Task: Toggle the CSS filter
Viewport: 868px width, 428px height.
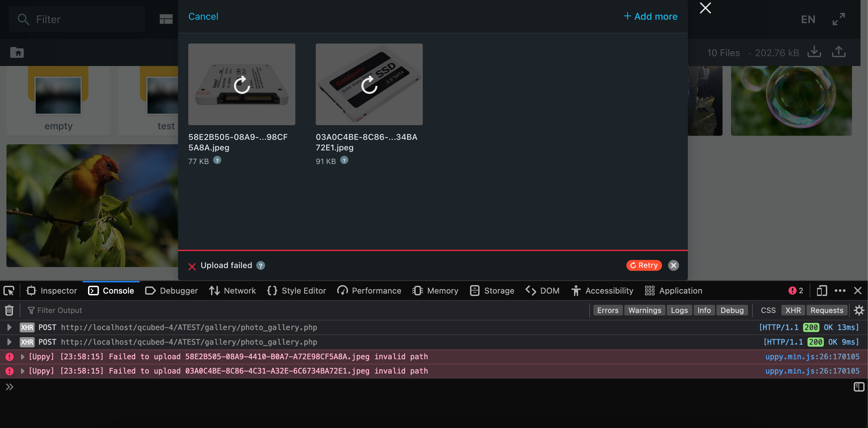Action: 768,310
